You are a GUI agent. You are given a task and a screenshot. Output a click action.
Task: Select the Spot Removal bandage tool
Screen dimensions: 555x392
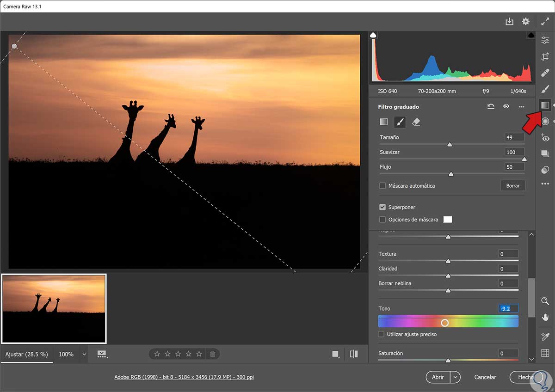545,73
